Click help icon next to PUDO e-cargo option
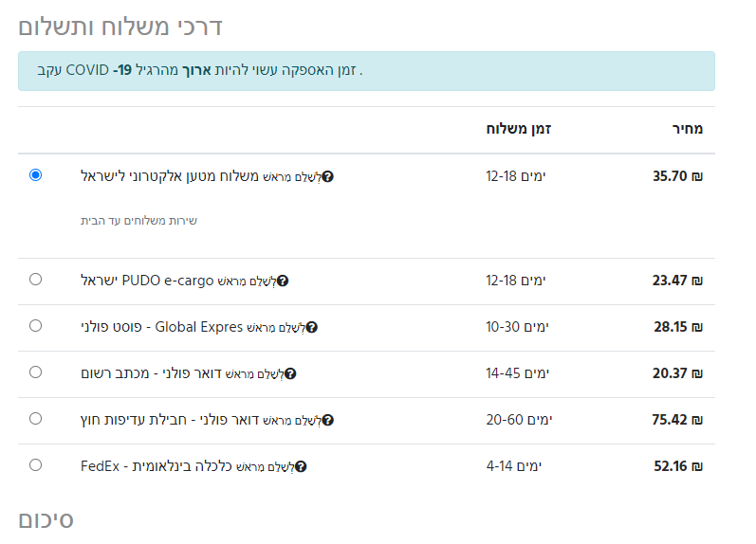756x544 pixels. pyautogui.click(x=283, y=281)
